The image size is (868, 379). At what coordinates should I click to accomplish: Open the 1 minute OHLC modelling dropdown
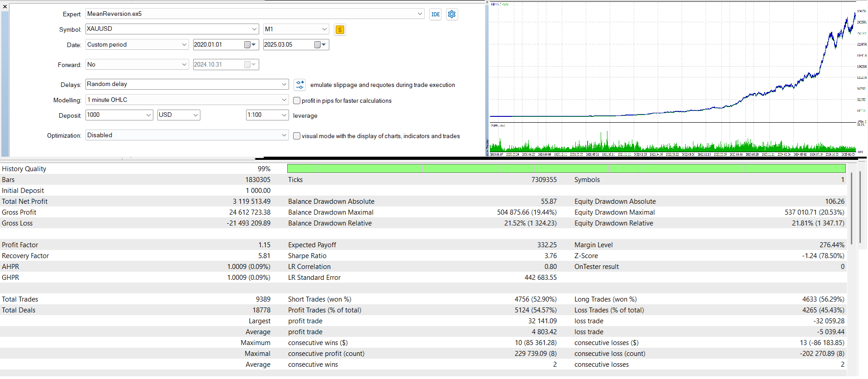click(284, 100)
